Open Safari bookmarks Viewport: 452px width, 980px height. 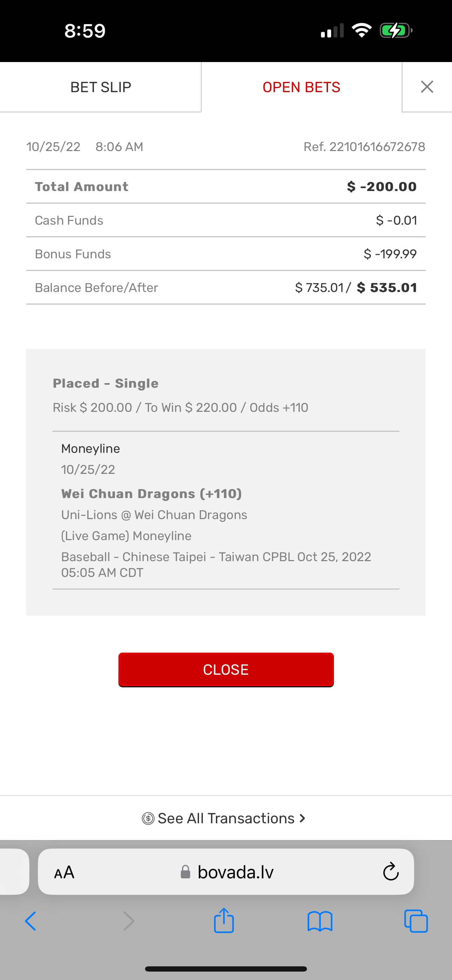320,921
